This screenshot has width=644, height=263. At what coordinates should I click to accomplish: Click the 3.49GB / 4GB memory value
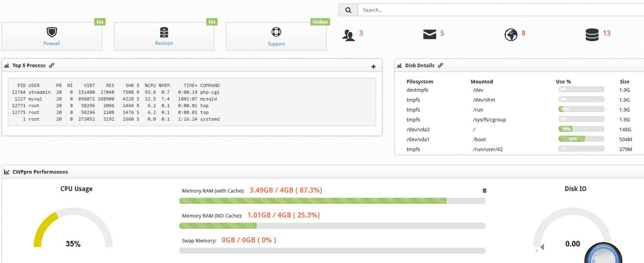[x=286, y=190]
